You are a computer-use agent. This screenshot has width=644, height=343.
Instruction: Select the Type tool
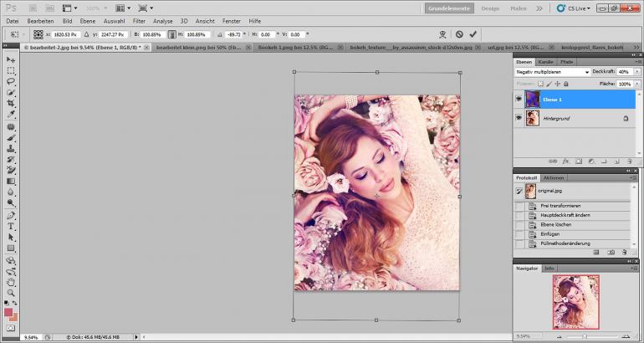click(11, 227)
